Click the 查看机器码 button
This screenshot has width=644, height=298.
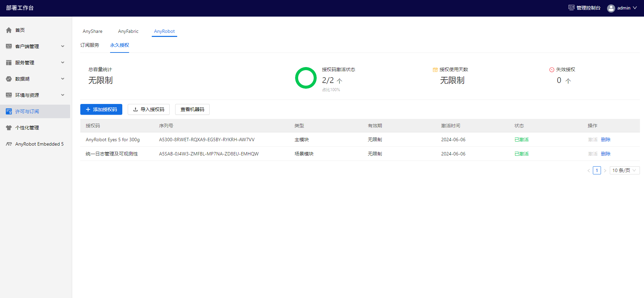pos(192,109)
